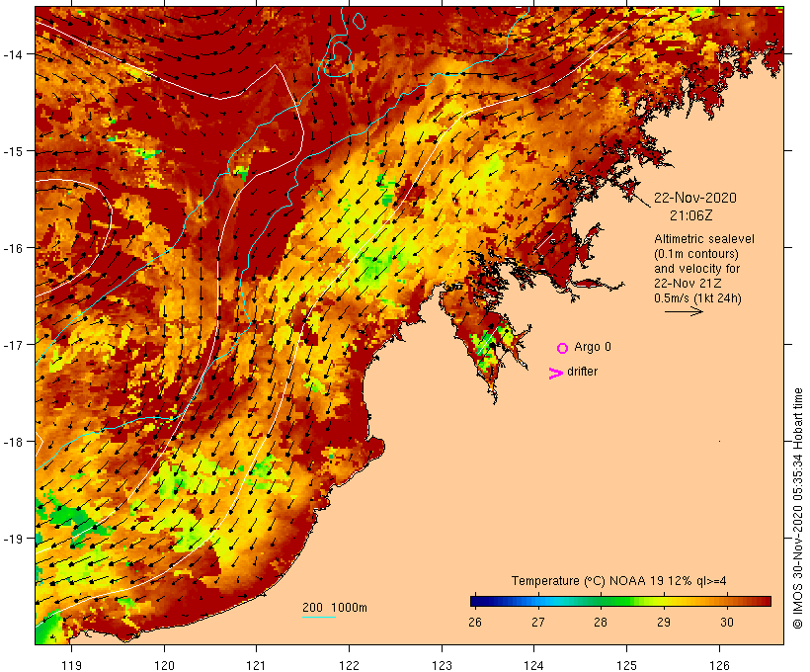This screenshot has width=810, height=672.
Task: Click the "21:06Z" time text
Action: click(690, 215)
